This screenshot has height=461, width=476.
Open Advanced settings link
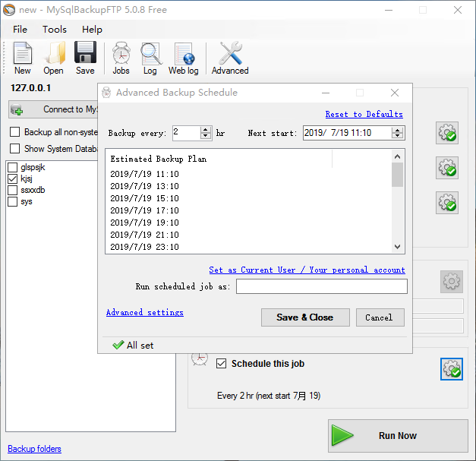[145, 312]
